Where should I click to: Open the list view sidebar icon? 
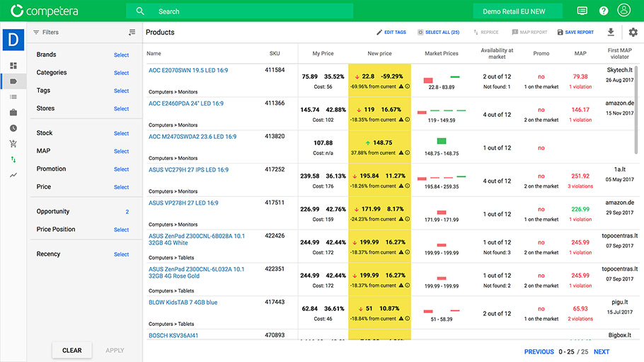tap(13, 96)
